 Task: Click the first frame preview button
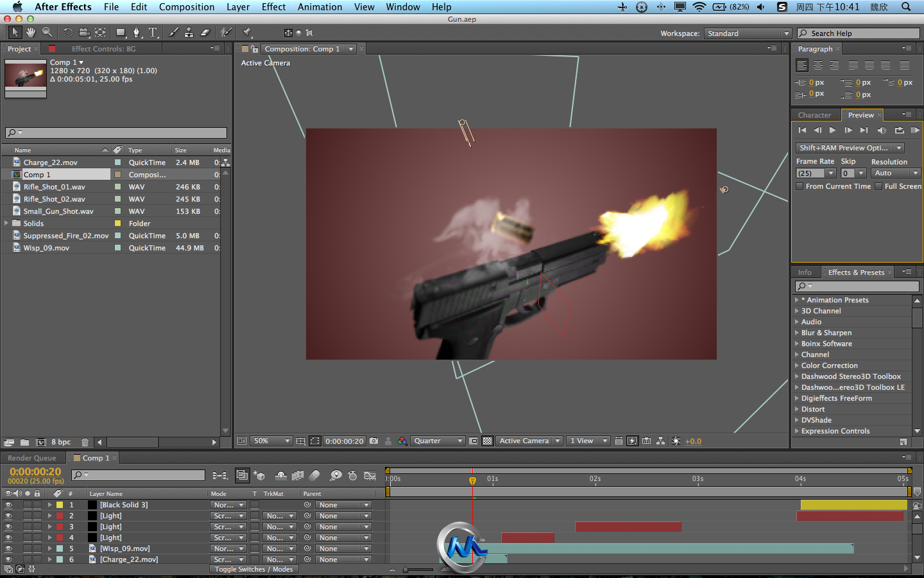(x=802, y=130)
